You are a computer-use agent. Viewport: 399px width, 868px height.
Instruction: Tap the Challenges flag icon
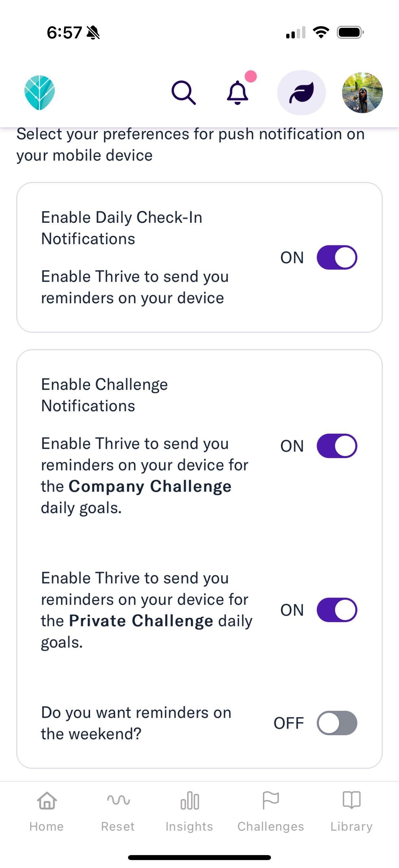point(270,800)
